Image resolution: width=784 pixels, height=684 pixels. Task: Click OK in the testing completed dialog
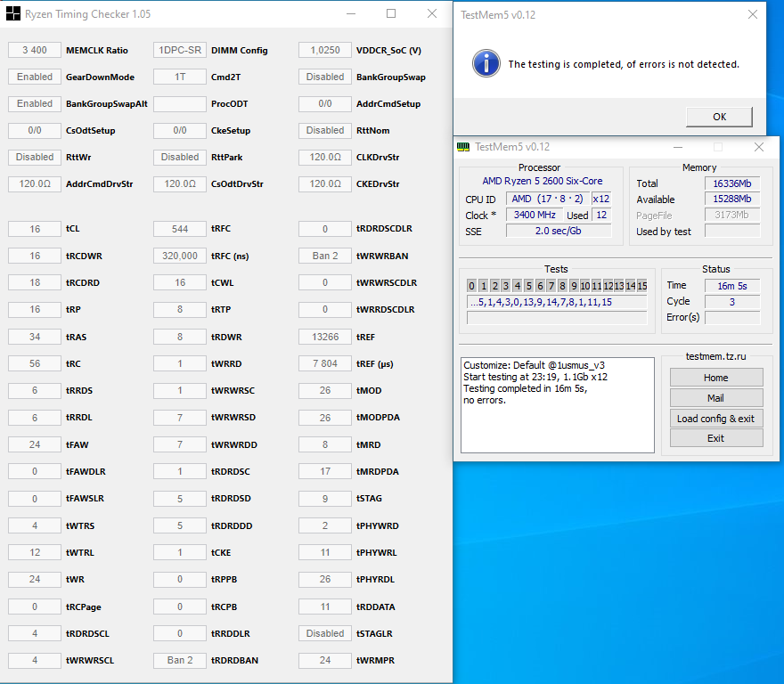click(719, 117)
